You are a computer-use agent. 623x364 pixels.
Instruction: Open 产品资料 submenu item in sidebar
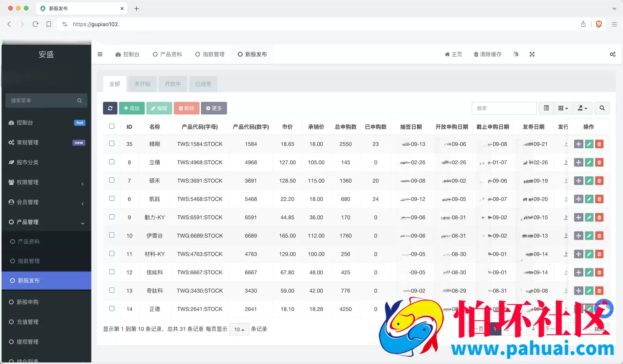(46, 242)
